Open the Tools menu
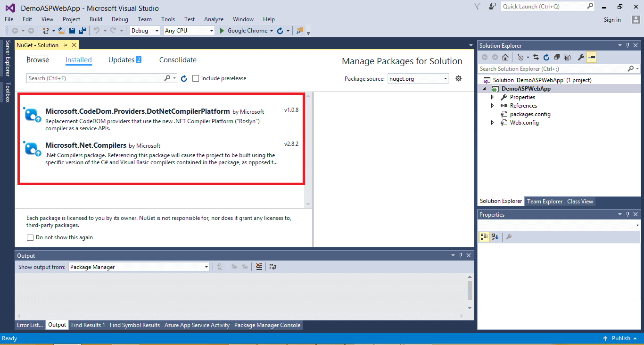This screenshot has width=644, height=345. 168,19
